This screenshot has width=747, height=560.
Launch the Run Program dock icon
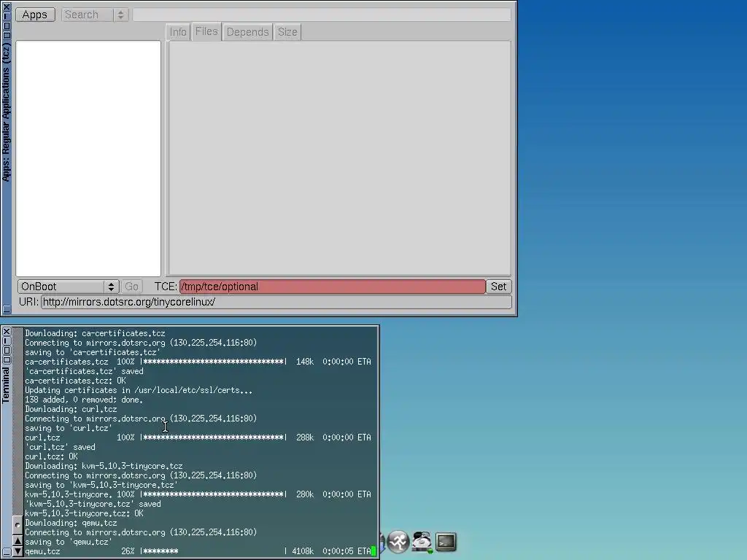398,542
